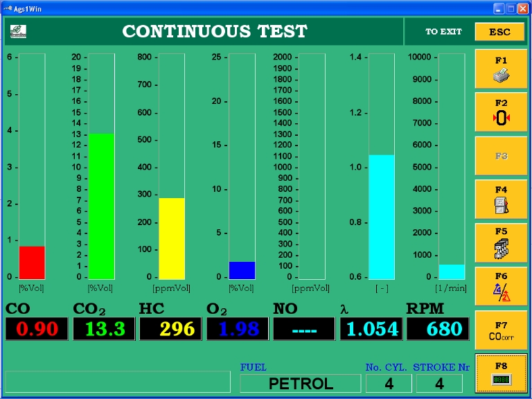Click the RPM gauge title label
Screen dimensions: 532x399
(x=425, y=308)
